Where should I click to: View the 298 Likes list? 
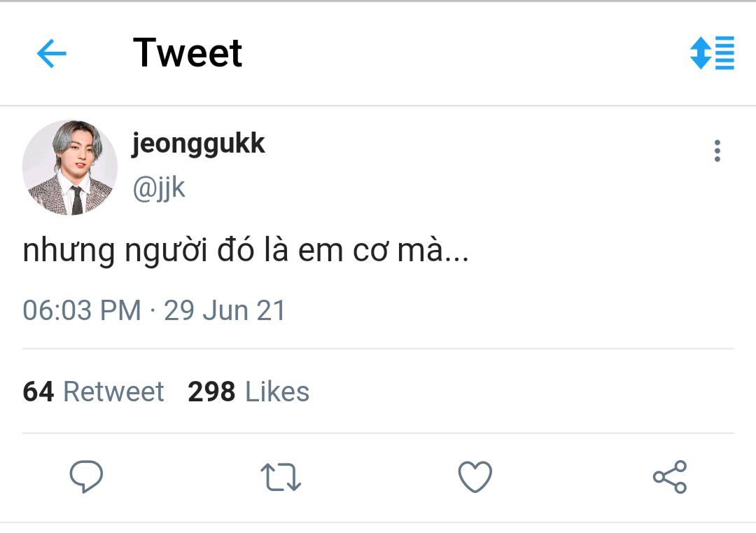click(248, 392)
